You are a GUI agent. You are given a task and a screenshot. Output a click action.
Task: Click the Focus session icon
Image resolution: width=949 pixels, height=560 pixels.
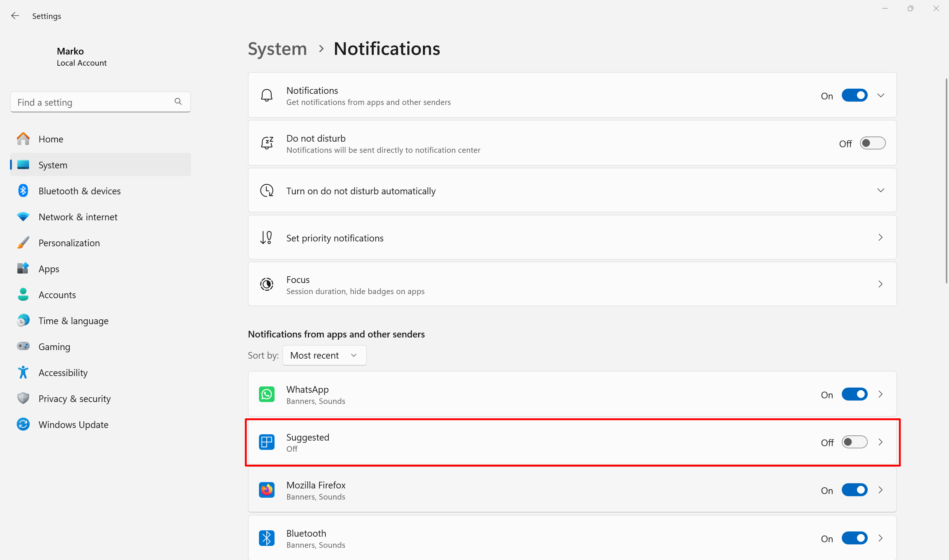(x=266, y=284)
